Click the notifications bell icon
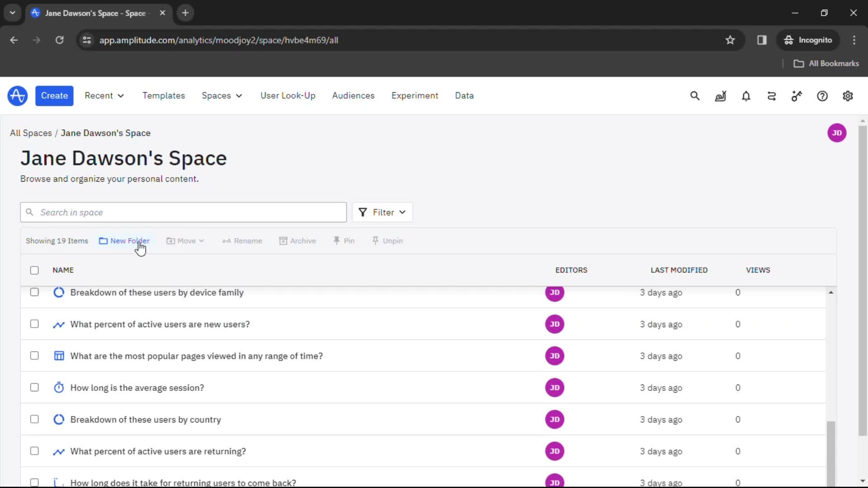The width and height of the screenshot is (868, 488). point(746,96)
